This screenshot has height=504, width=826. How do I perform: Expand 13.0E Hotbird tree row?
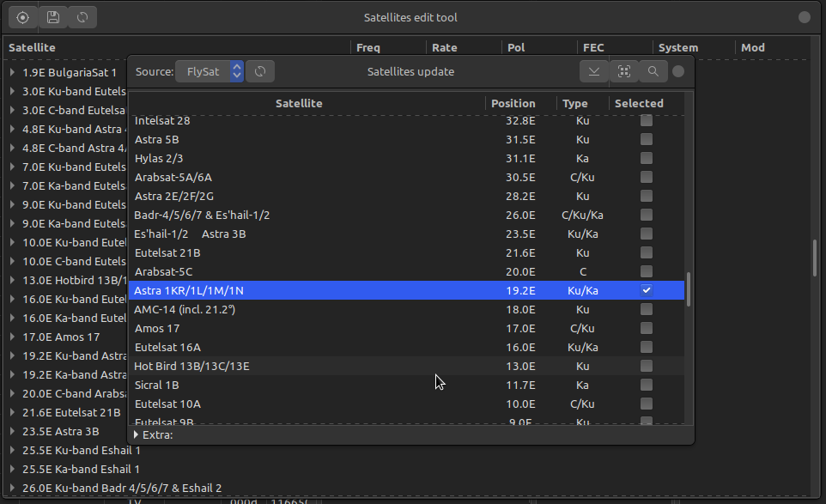[12, 280]
